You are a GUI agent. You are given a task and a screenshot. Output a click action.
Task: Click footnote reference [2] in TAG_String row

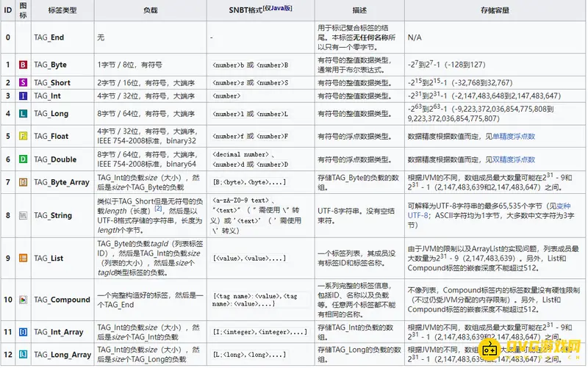[158, 209]
